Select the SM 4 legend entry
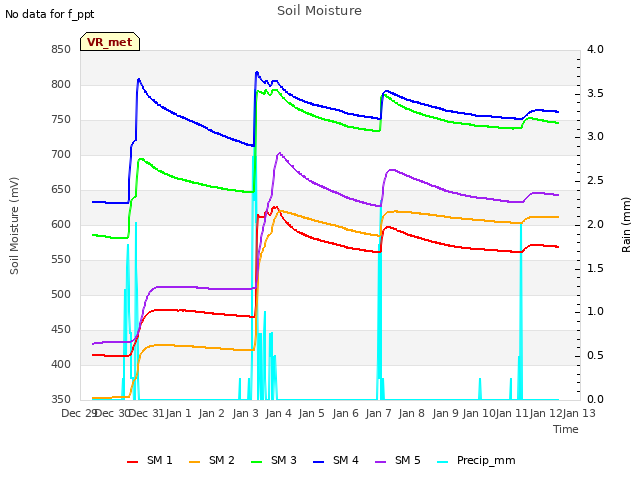Screen dimensions: 640x480 336,460
